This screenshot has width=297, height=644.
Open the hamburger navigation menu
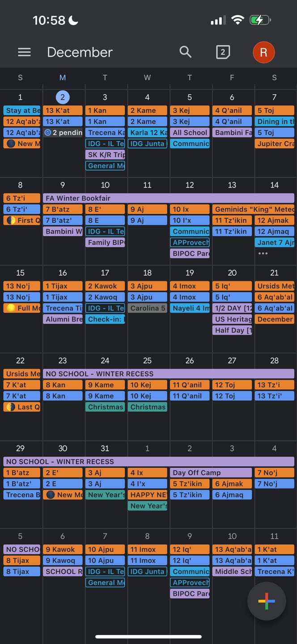tap(24, 52)
